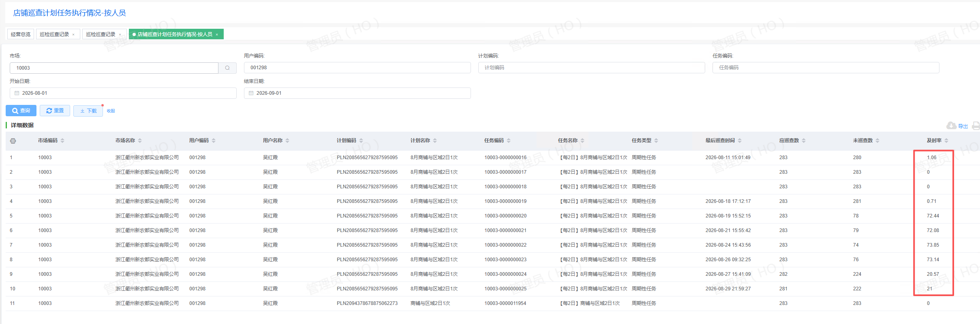Focus the 任务编码 input field

click(826, 68)
